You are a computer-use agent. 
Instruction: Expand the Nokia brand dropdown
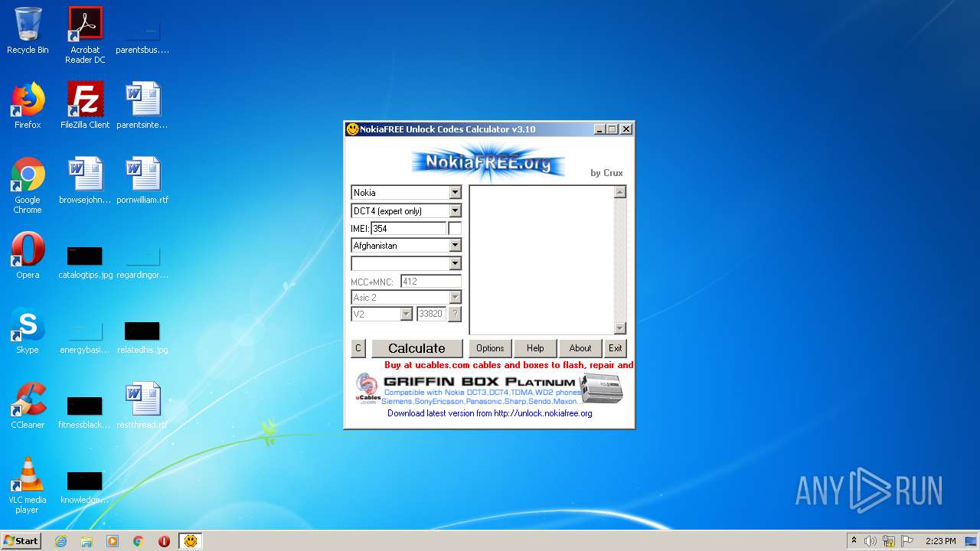coord(455,192)
